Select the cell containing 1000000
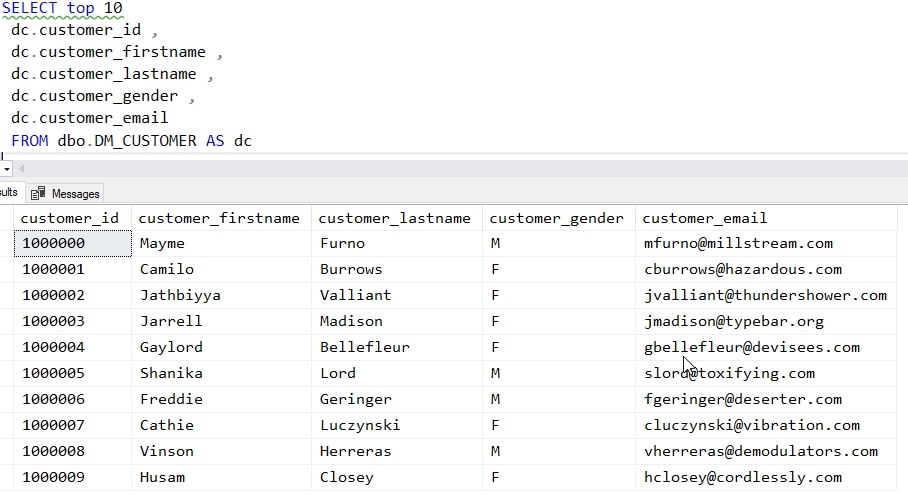 point(54,243)
